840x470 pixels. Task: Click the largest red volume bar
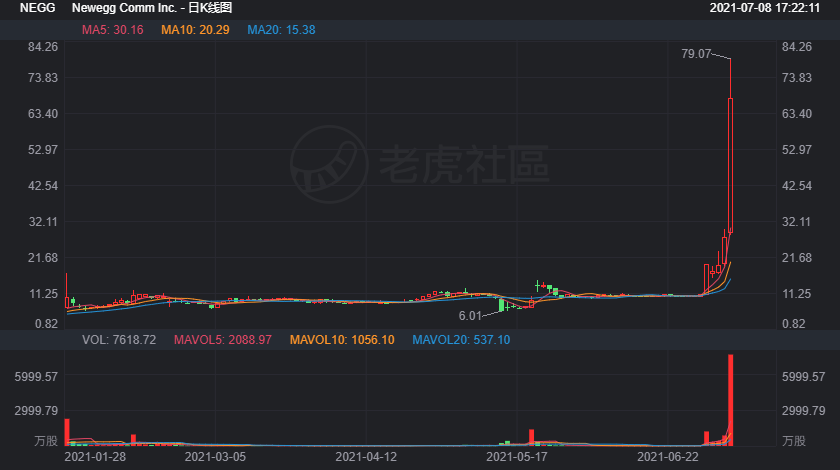tap(730, 400)
